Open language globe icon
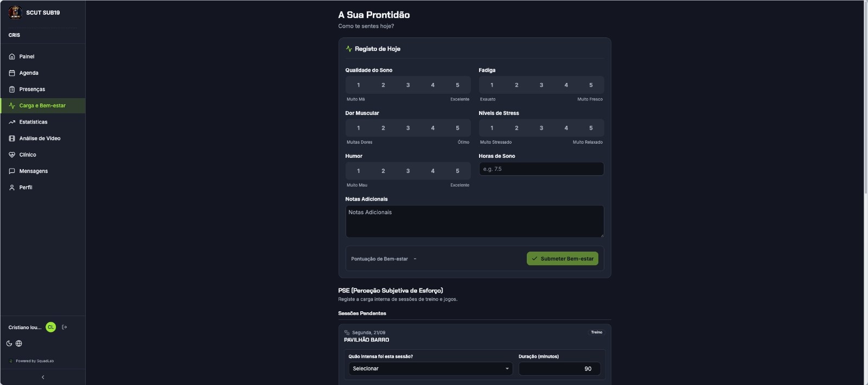Viewport: 868px width, 385px height. (19, 343)
